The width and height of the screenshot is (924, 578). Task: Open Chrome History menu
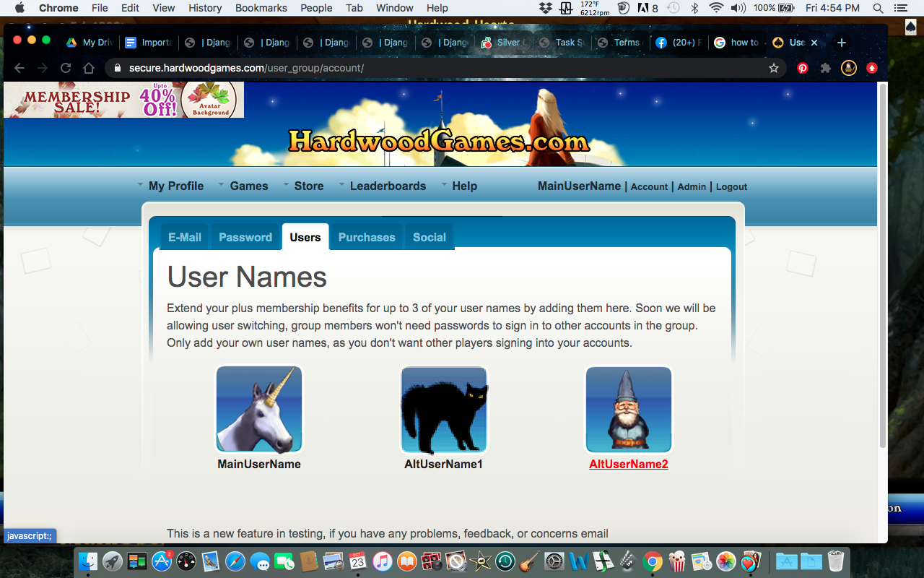pyautogui.click(x=205, y=8)
